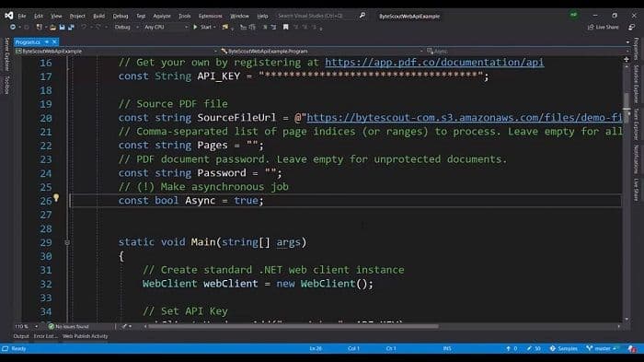Open the Web Publish Activity tab

(85, 336)
